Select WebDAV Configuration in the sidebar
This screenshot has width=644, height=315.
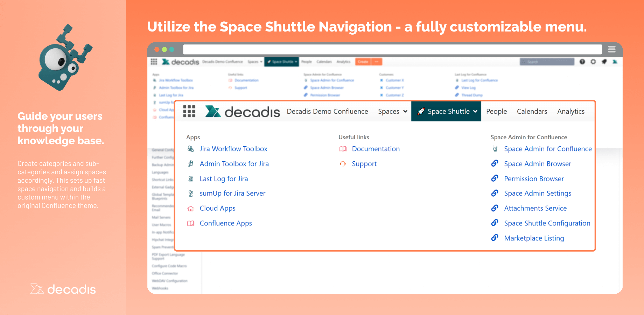point(169,281)
